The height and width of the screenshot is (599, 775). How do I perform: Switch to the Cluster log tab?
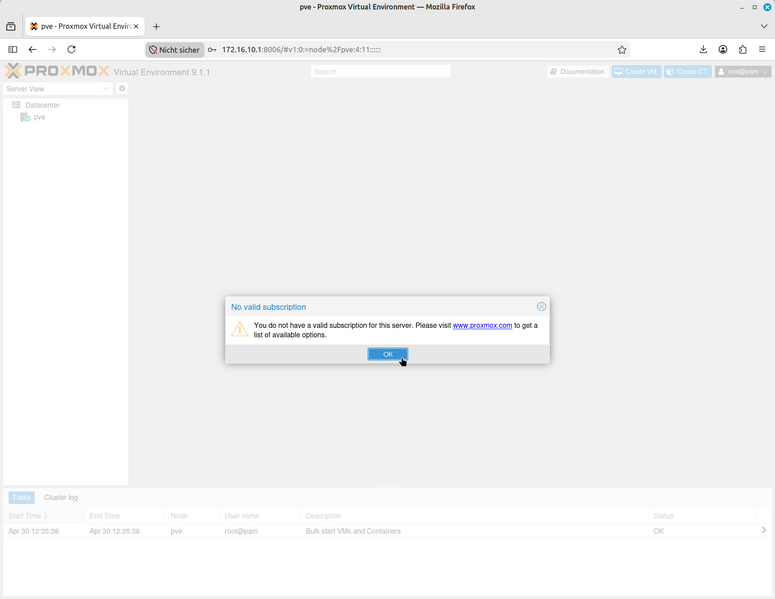[x=61, y=497]
